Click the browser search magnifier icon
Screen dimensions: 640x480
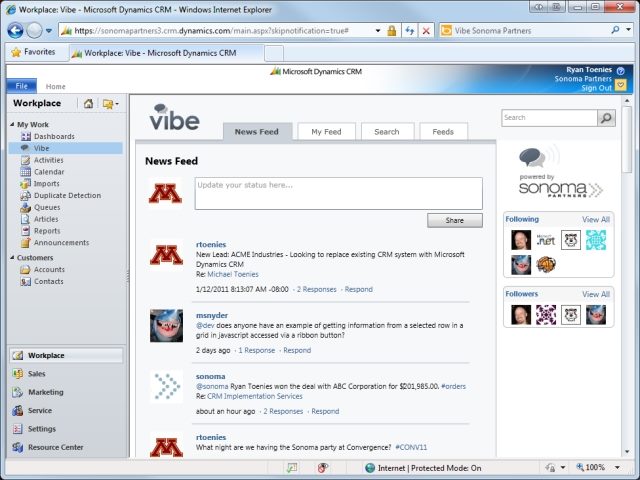tap(615, 30)
